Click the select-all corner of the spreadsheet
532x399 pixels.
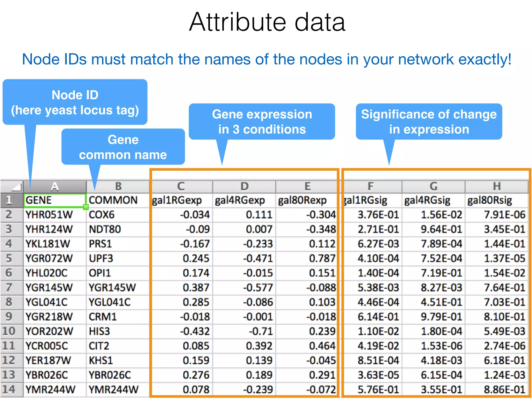12,187
